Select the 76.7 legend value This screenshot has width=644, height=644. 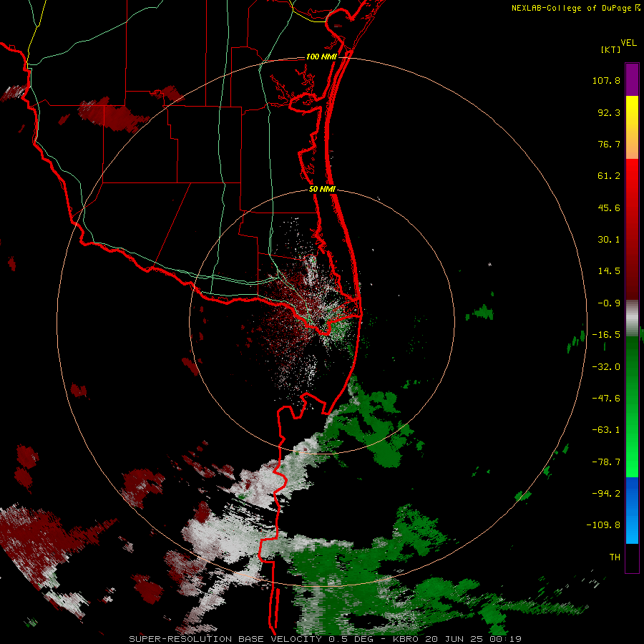click(609, 144)
